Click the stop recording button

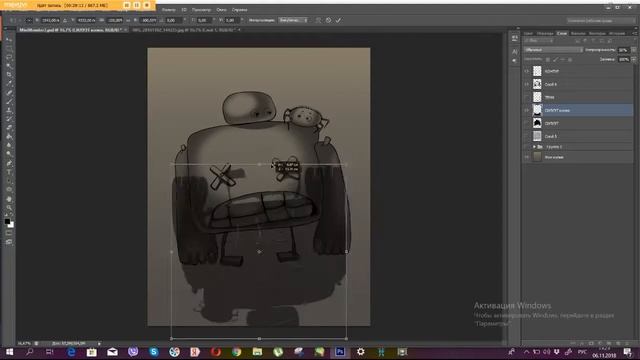tap(147, 5)
